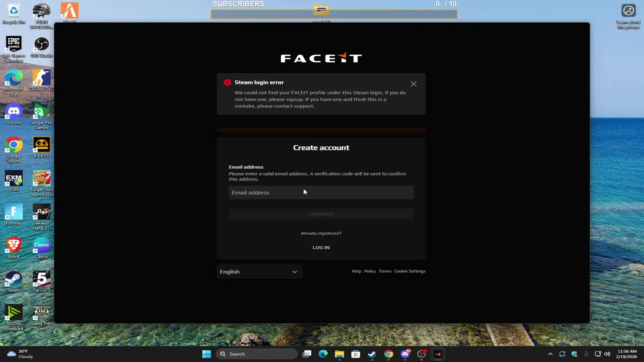Open Cookie Settings in footer
The image size is (644, 362).
point(410,271)
